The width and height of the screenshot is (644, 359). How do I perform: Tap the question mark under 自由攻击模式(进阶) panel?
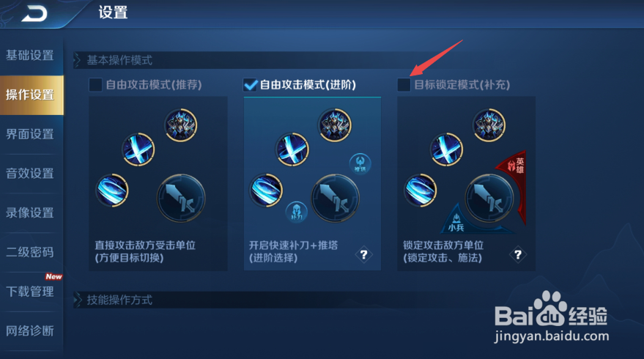364,255
